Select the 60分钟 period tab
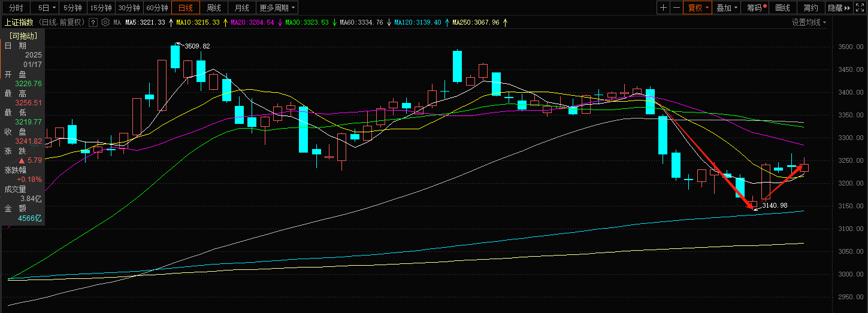The width and height of the screenshot is (868, 313). 157,8
